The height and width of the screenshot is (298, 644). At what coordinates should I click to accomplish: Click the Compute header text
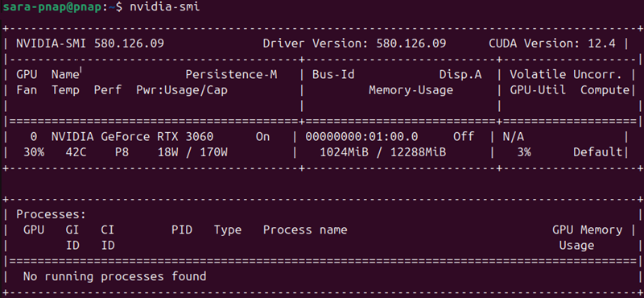point(605,90)
